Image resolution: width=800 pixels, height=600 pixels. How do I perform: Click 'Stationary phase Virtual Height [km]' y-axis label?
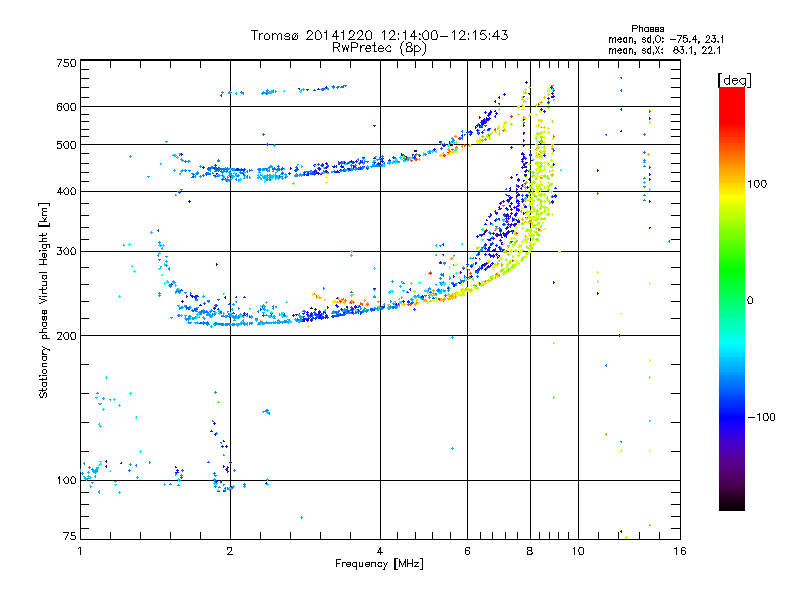point(43,300)
